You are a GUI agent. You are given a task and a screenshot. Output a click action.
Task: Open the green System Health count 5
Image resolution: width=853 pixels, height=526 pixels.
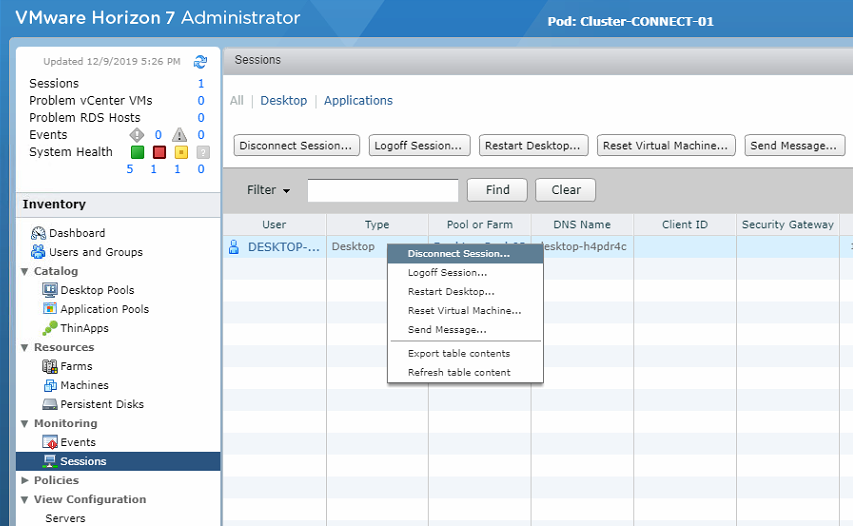pyautogui.click(x=129, y=169)
